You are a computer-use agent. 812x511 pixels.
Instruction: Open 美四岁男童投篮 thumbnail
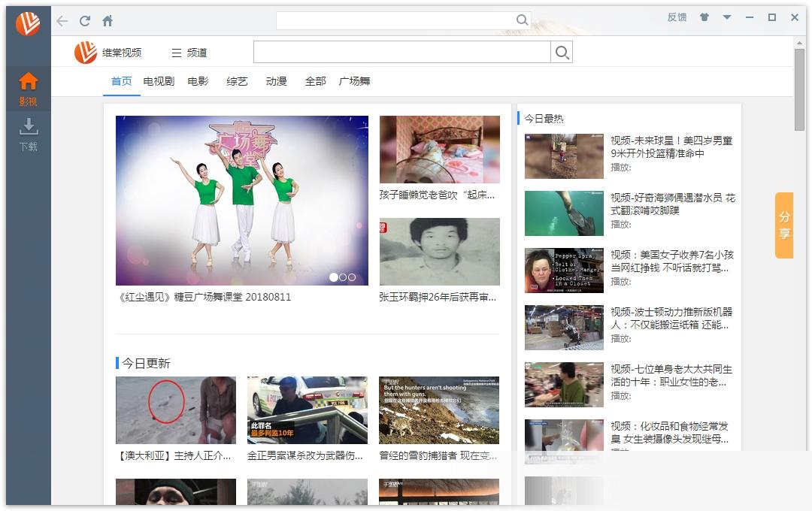(564, 156)
